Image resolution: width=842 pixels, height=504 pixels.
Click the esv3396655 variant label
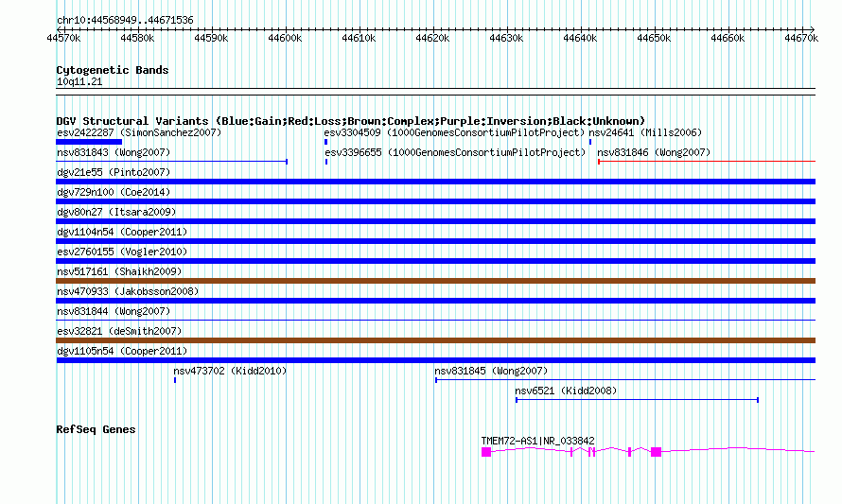pyautogui.click(x=455, y=152)
